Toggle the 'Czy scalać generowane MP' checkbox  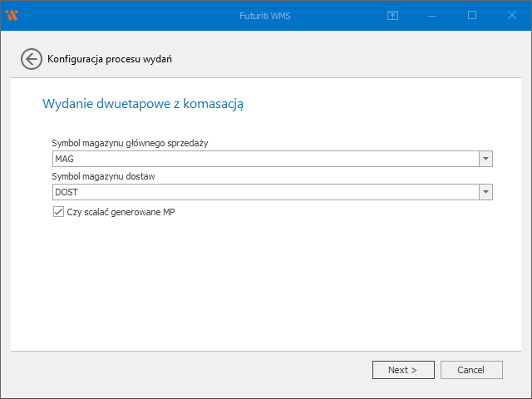[x=58, y=212]
